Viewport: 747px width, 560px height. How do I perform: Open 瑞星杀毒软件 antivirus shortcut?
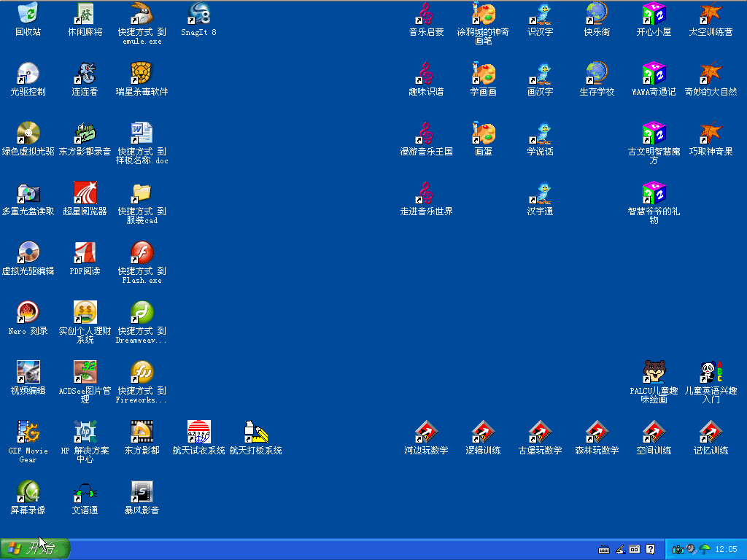pyautogui.click(x=142, y=74)
